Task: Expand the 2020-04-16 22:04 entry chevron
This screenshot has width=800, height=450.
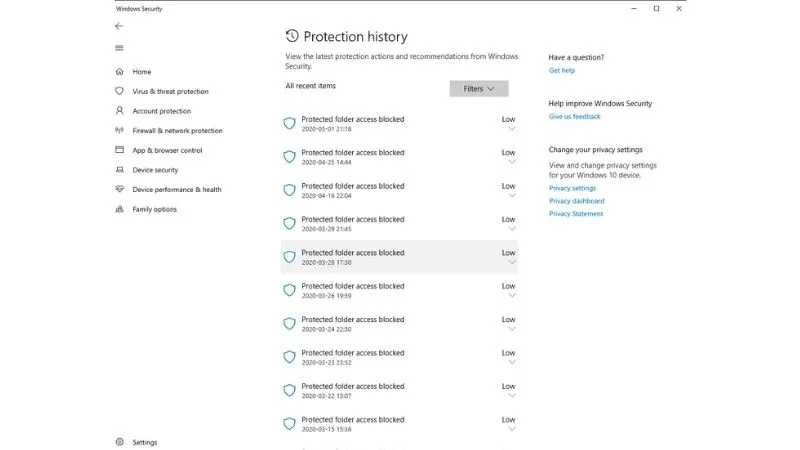Action: tap(512, 195)
